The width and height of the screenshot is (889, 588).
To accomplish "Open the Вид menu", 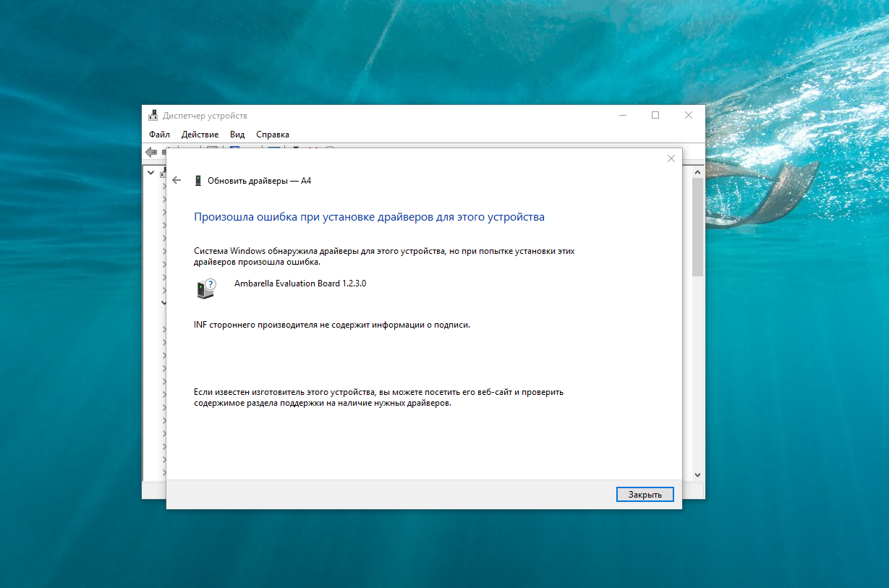I will point(237,135).
